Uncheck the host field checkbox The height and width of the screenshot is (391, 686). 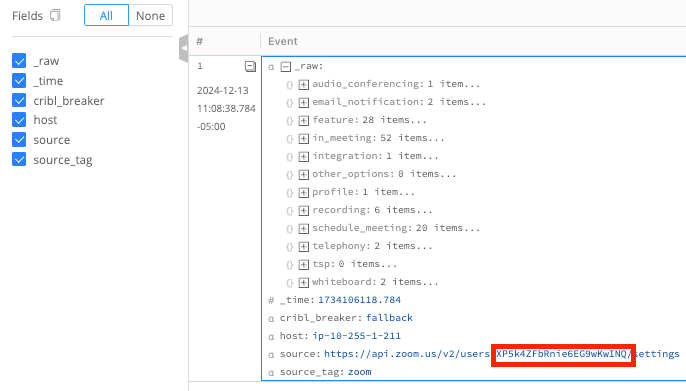click(x=19, y=120)
